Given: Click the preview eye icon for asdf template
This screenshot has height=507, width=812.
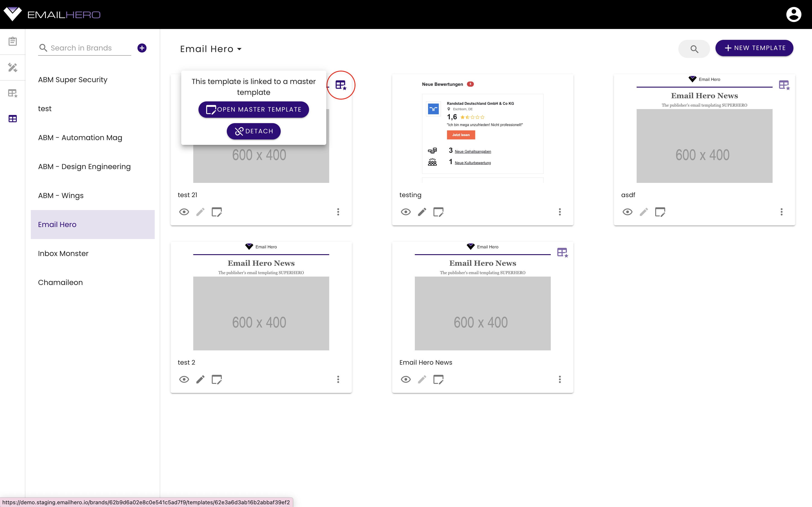Looking at the screenshot, I should coord(628,211).
